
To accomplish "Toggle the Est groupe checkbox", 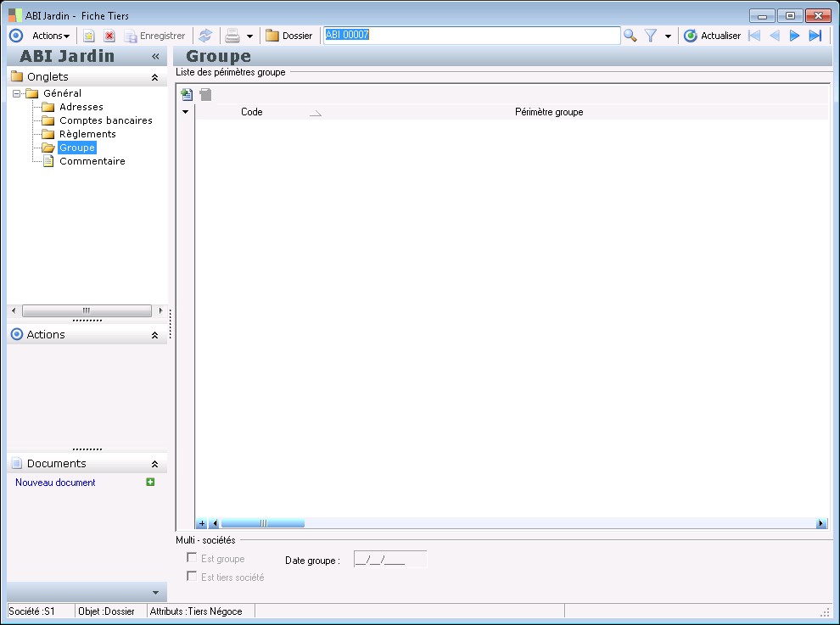I will tap(192, 558).
